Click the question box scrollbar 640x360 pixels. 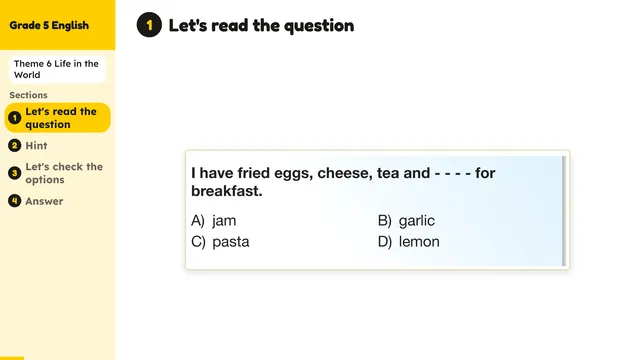tap(564, 211)
